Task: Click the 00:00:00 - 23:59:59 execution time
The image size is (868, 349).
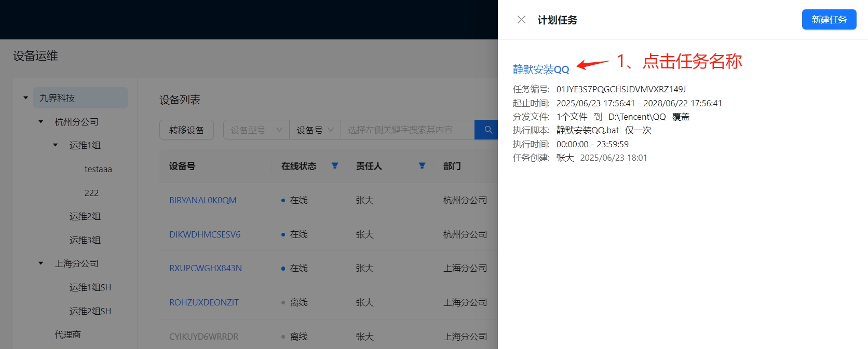Action: point(592,144)
